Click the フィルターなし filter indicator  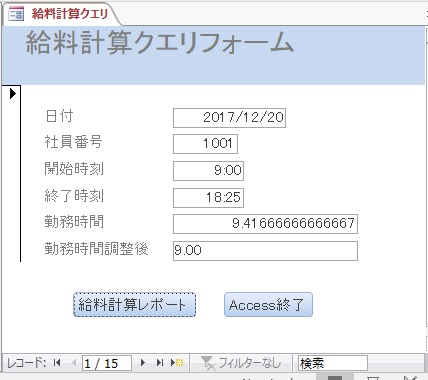coord(241,363)
